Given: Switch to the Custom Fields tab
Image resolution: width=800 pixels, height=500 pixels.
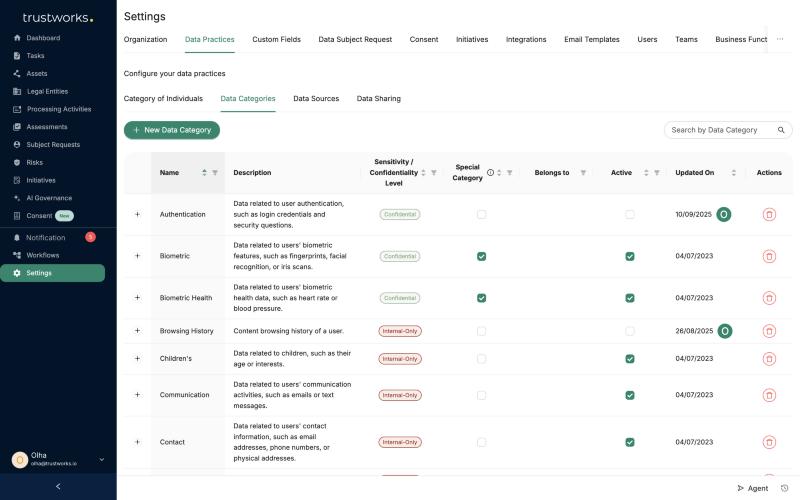Looking at the screenshot, I should click(277, 39).
